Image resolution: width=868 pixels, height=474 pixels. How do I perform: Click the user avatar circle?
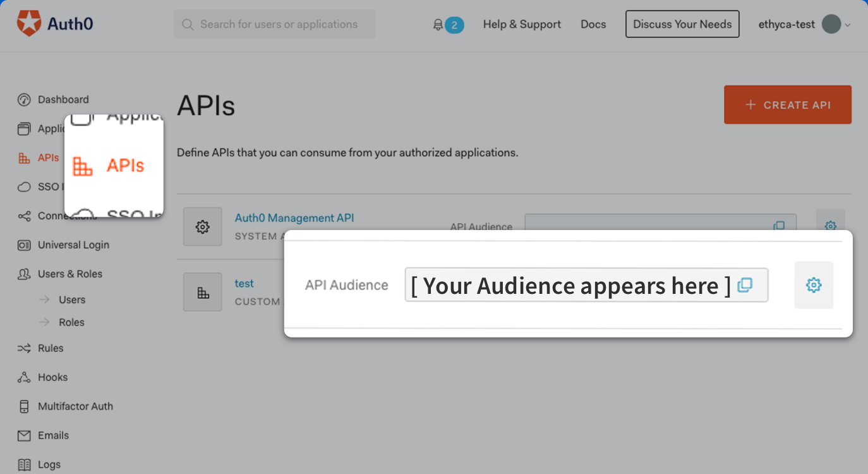(831, 25)
